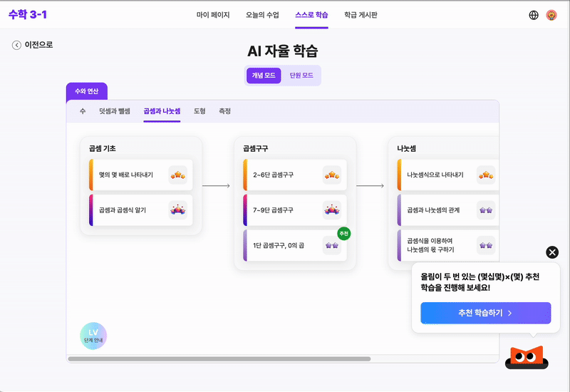This screenshot has width=570, height=392.
Task: Click crown icon for 7~9단 곱셈구구
Action: tap(331, 210)
